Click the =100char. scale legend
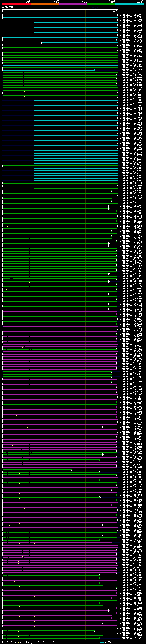146x644 pixels. tap(109, 642)
